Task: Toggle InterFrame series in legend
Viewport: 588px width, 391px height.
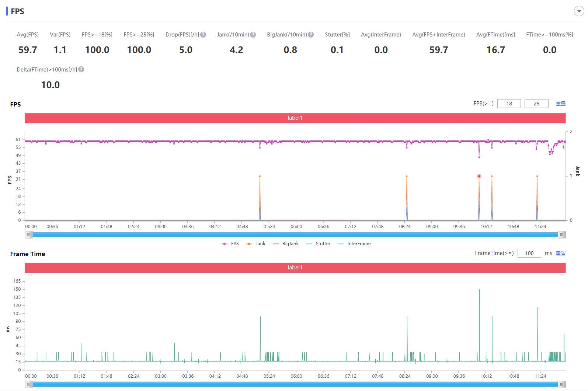Action: (x=354, y=244)
